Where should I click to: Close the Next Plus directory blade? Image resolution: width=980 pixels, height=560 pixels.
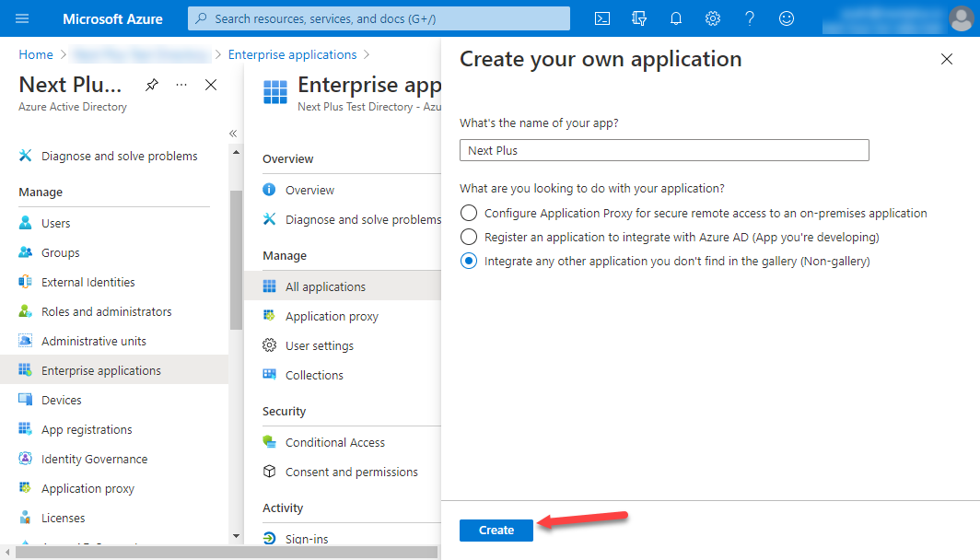211,85
